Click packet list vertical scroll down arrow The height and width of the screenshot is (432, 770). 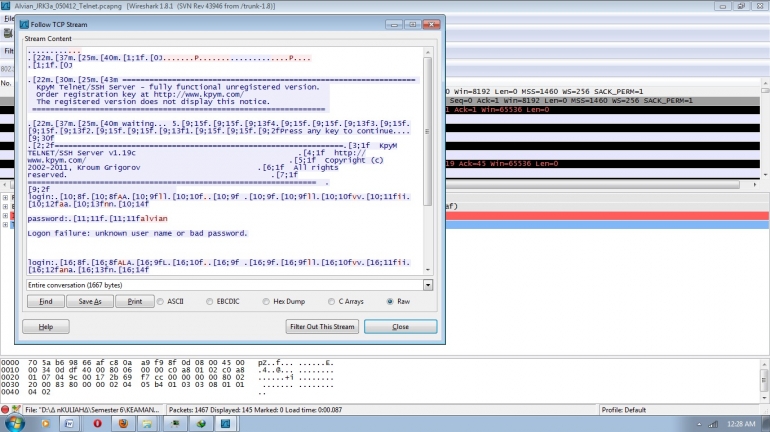point(765,174)
